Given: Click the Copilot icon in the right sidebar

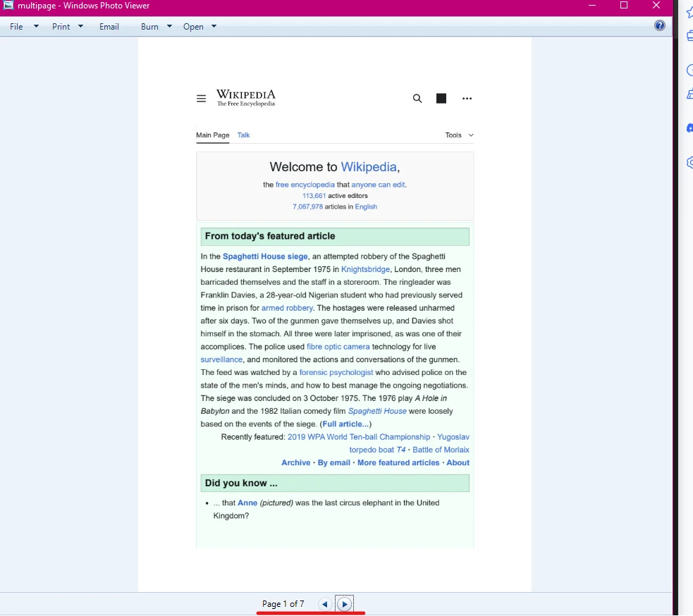Looking at the screenshot, I should click(689, 128).
